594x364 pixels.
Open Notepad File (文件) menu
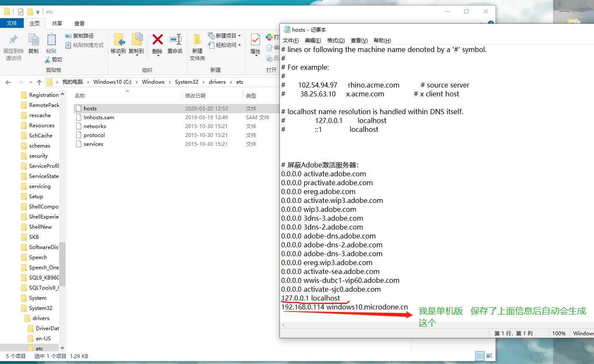[x=291, y=41]
